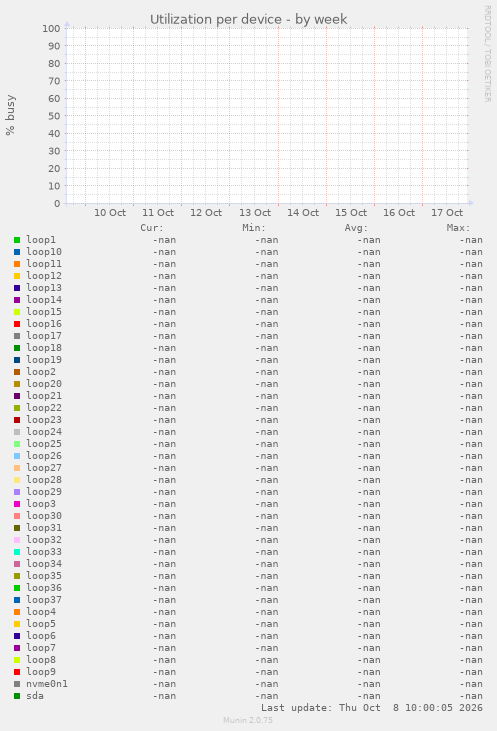Screen dimensions: 497x731
Task: Click the 'Last update' timestamp text
Action: point(372,708)
